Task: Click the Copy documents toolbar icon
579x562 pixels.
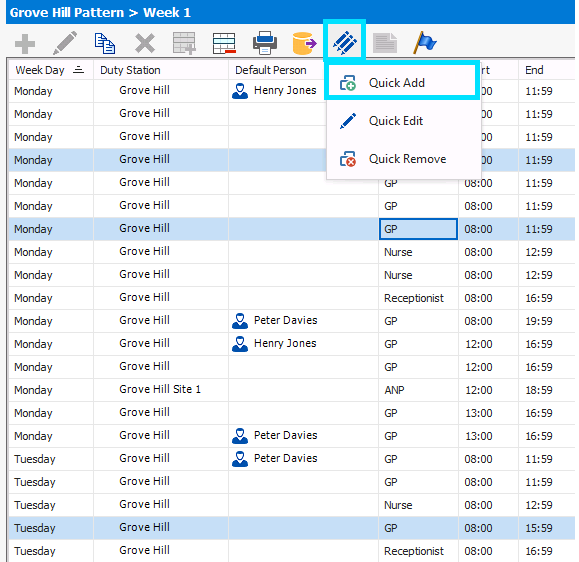Action: pos(105,43)
